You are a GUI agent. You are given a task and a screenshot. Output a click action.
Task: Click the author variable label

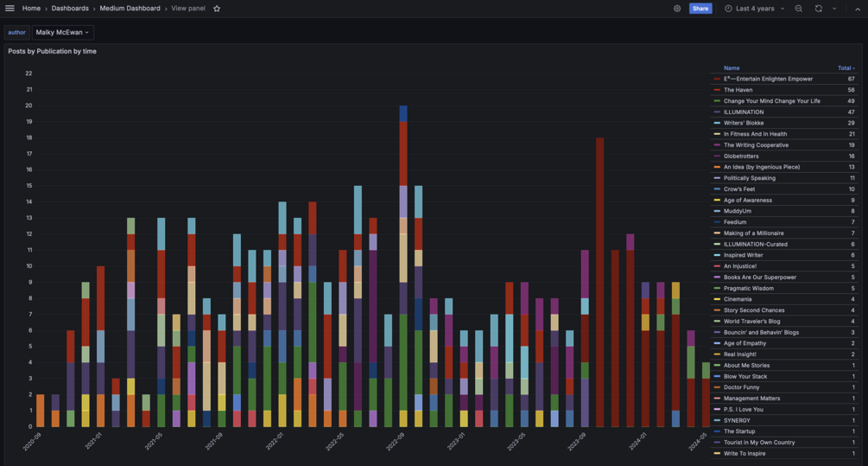click(16, 32)
